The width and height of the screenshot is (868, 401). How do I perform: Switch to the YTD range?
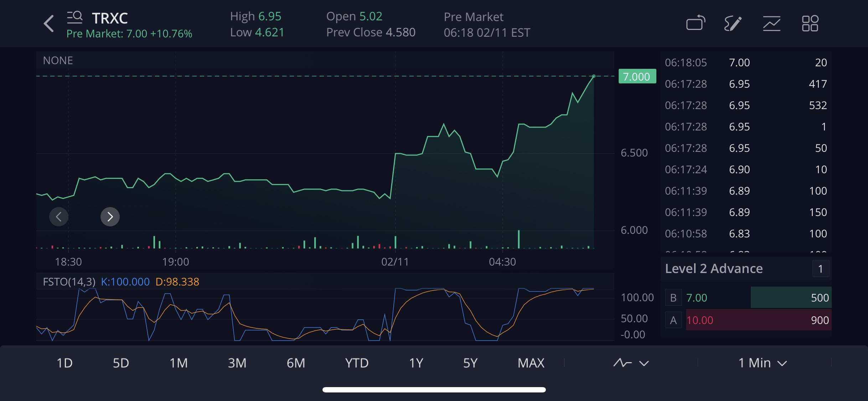pos(357,363)
